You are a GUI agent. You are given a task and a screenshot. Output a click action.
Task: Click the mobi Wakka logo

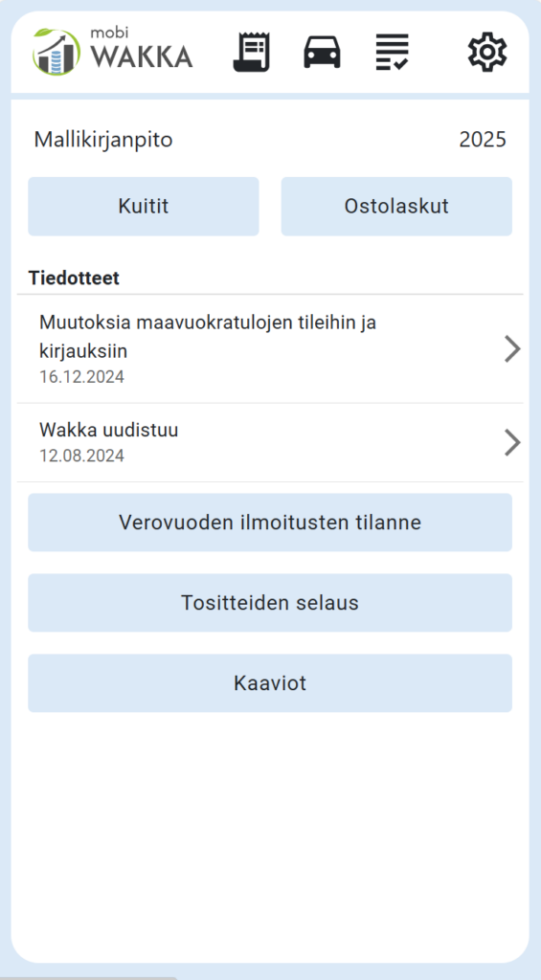point(113,52)
